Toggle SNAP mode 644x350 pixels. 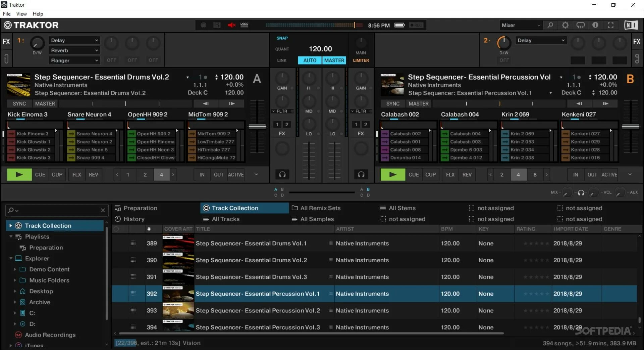(x=282, y=38)
